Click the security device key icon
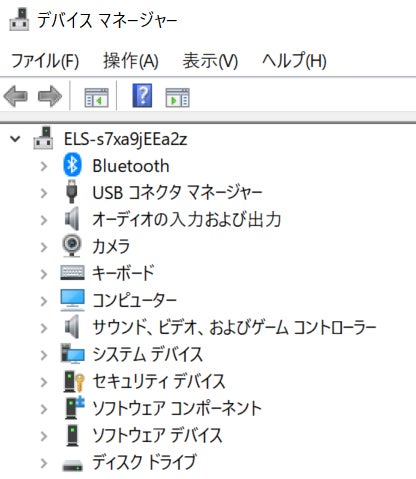Viewport: 416px width, 479px height. click(74, 381)
